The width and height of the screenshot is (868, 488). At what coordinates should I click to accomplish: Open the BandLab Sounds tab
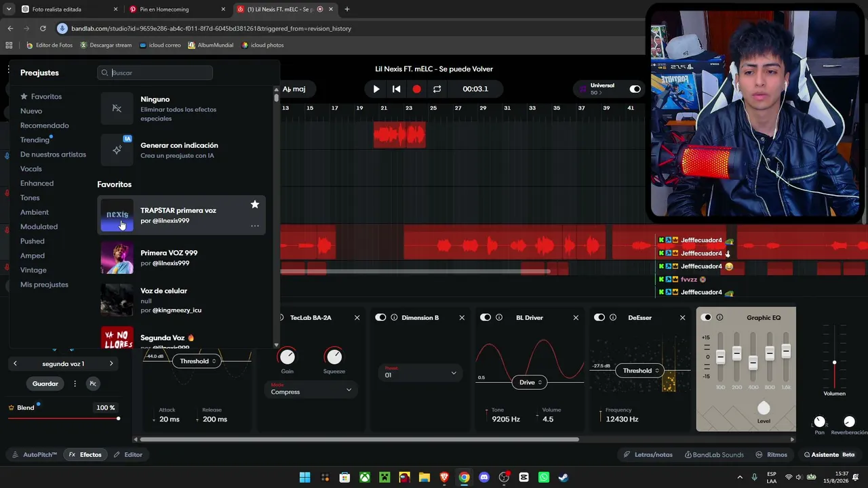tap(714, 455)
